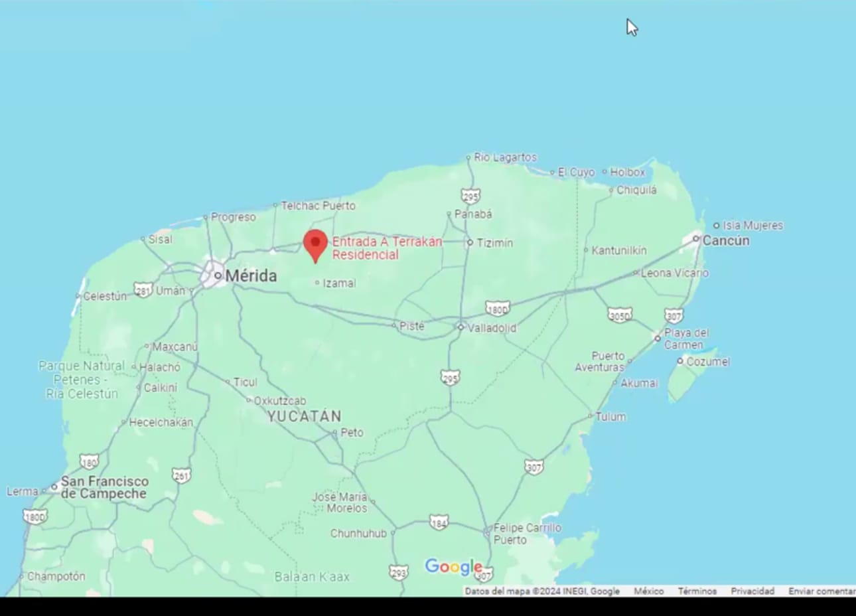Click highway 180D shield near Valladolid

(x=498, y=309)
